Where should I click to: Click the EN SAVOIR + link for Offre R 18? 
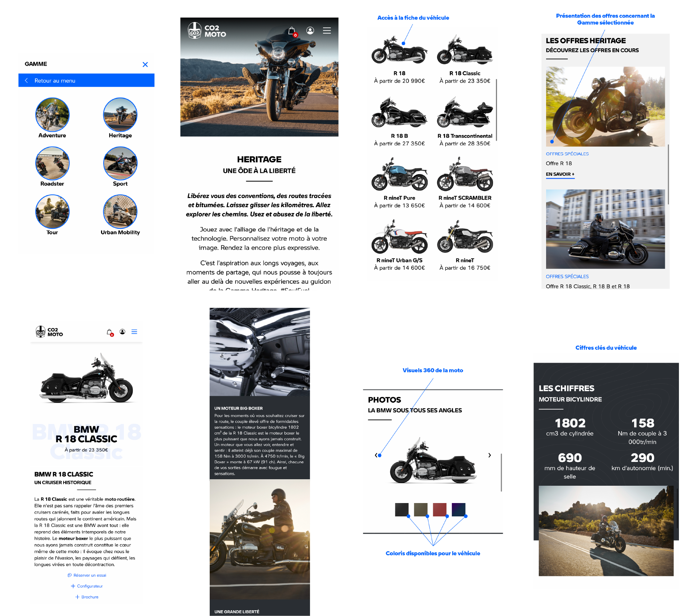tap(560, 174)
